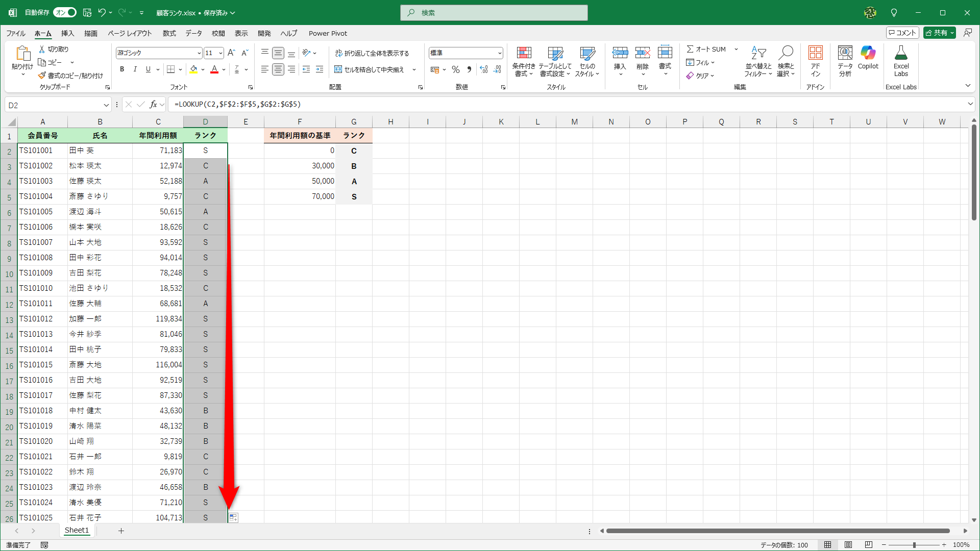
Task: Toggle the AutoSave switch off
Action: point(65,12)
